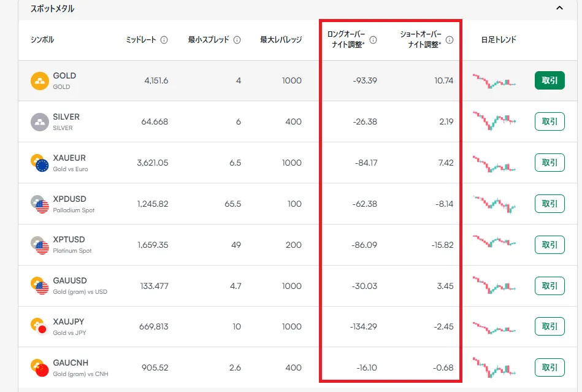Click GOLD long overnight value -93.39
The image size is (582, 392).
(365, 80)
